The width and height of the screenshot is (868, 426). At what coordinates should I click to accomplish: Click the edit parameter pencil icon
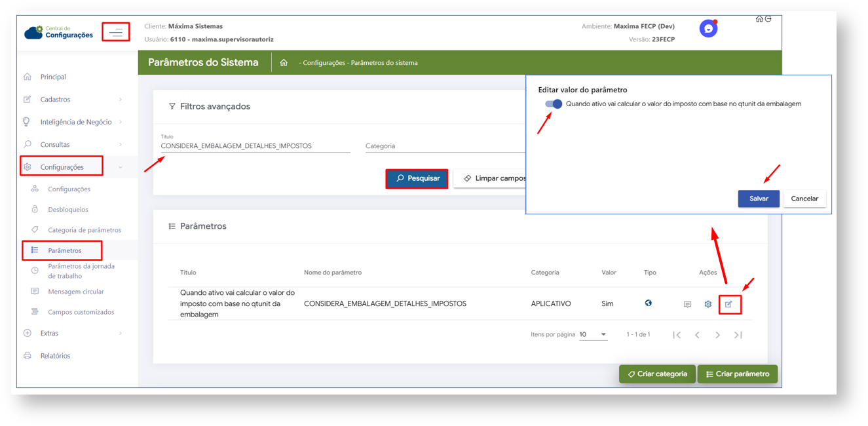pos(729,304)
